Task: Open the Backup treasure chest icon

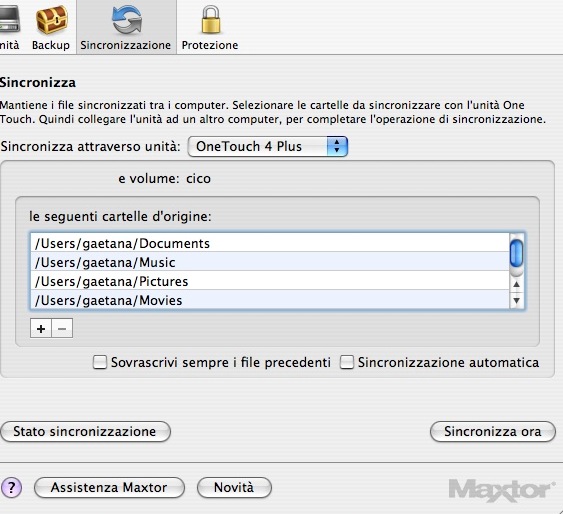Action: (51, 20)
